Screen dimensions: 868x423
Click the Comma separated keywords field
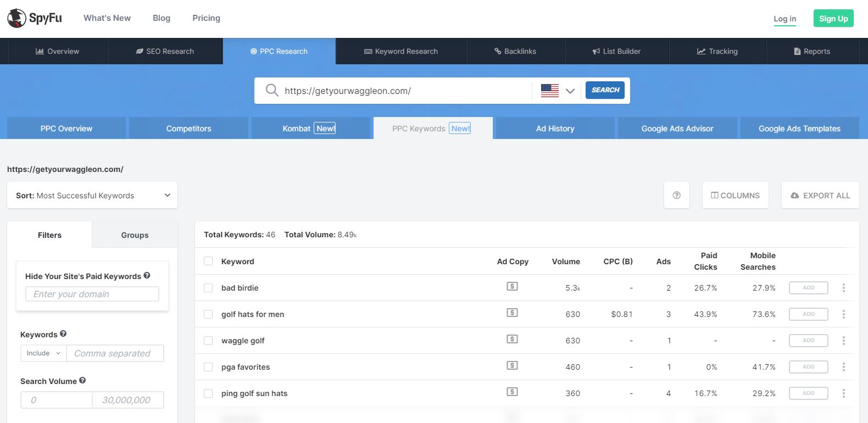tap(115, 353)
